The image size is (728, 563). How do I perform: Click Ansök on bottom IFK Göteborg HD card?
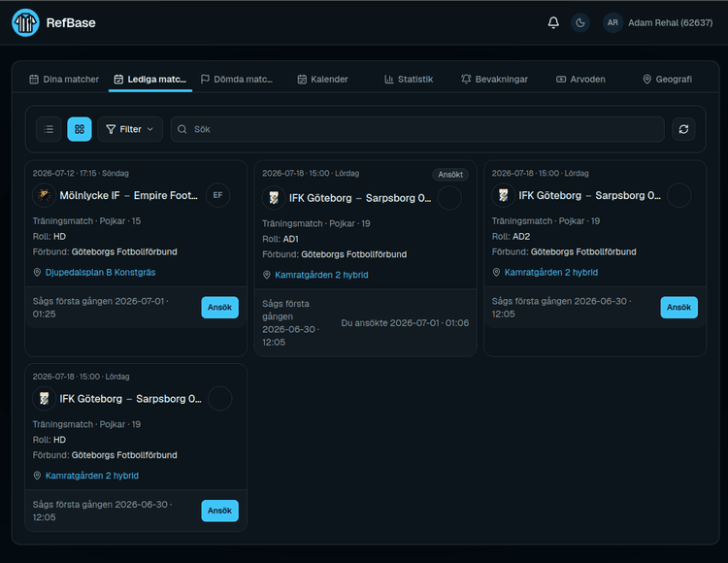219,511
